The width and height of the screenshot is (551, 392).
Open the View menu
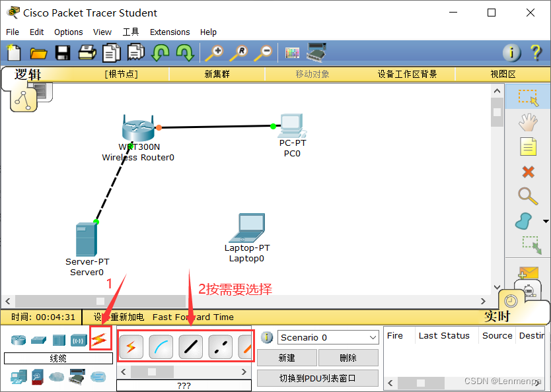102,32
